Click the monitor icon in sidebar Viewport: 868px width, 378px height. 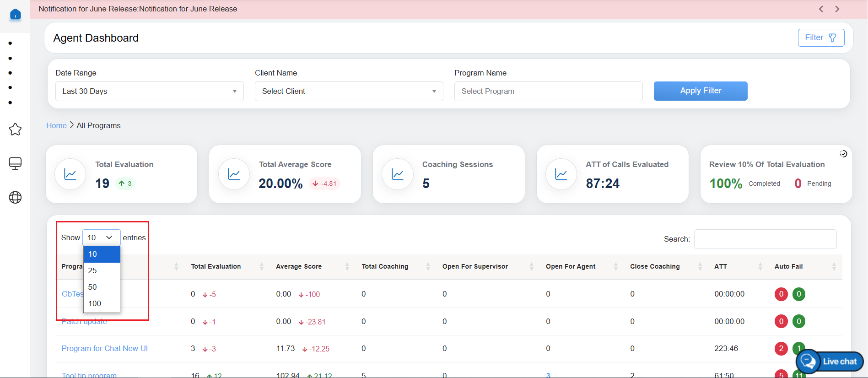click(15, 163)
